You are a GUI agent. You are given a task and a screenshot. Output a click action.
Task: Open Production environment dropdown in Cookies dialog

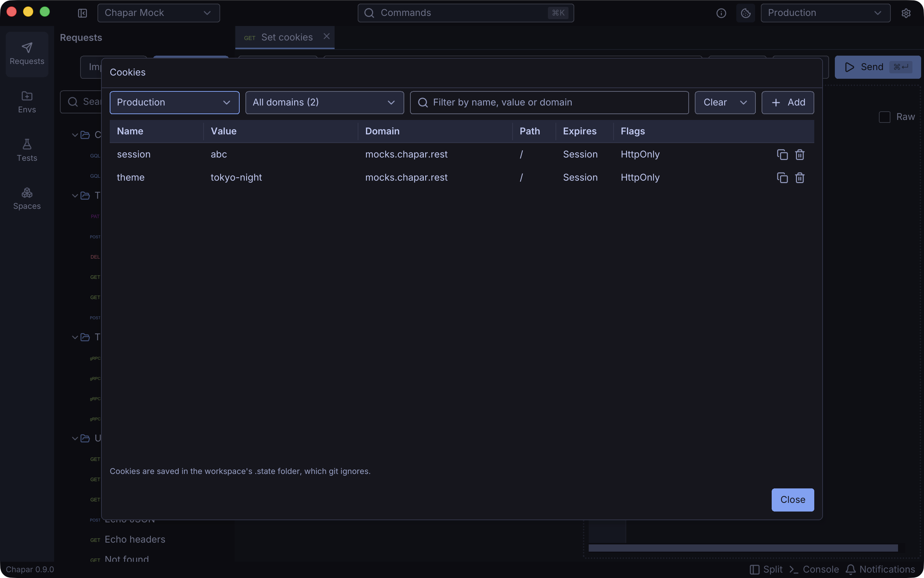174,103
